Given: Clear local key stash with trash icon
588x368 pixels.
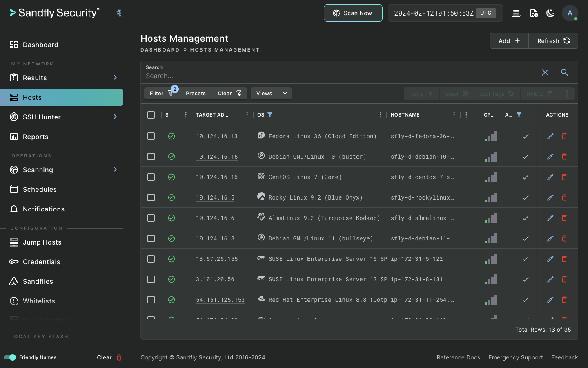Looking at the screenshot, I should pyautogui.click(x=119, y=357).
